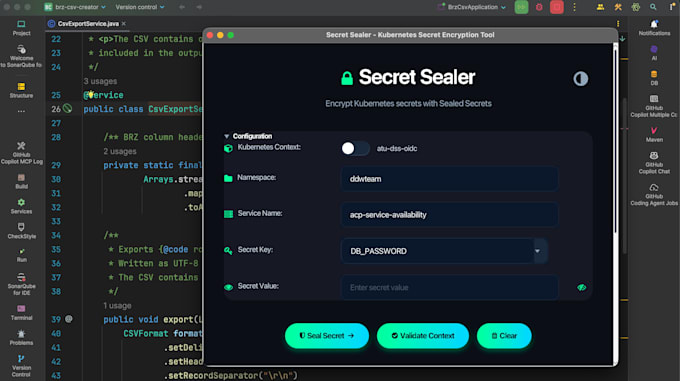Open more run actions vertical dots

coord(575,7)
